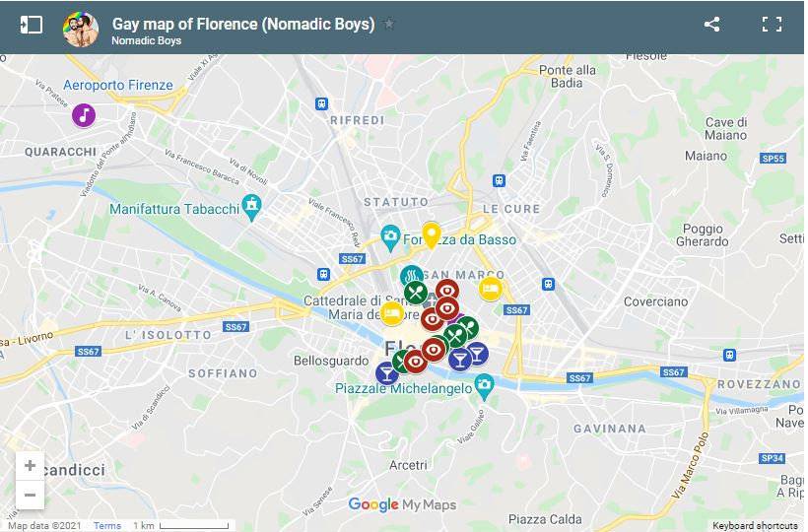Click the train station icon near Rovezzano

point(729,355)
